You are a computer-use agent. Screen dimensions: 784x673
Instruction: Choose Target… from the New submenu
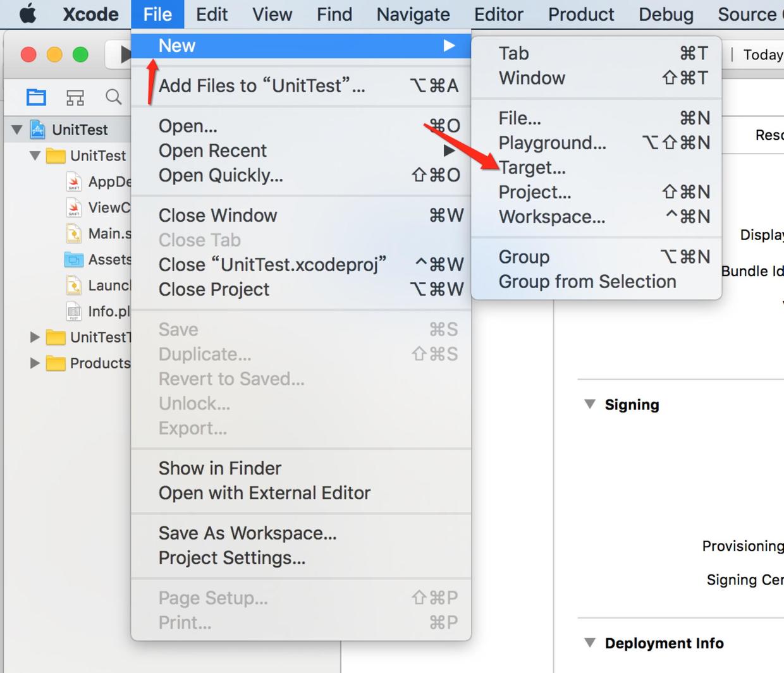tap(532, 167)
